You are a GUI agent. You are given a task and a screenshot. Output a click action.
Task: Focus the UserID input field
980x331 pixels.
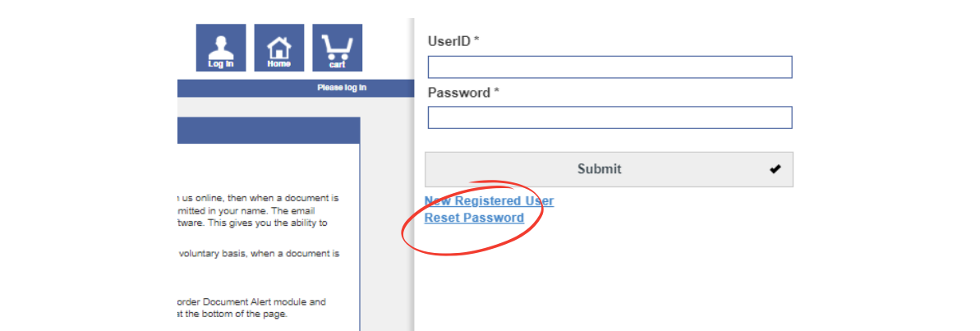(x=610, y=67)
